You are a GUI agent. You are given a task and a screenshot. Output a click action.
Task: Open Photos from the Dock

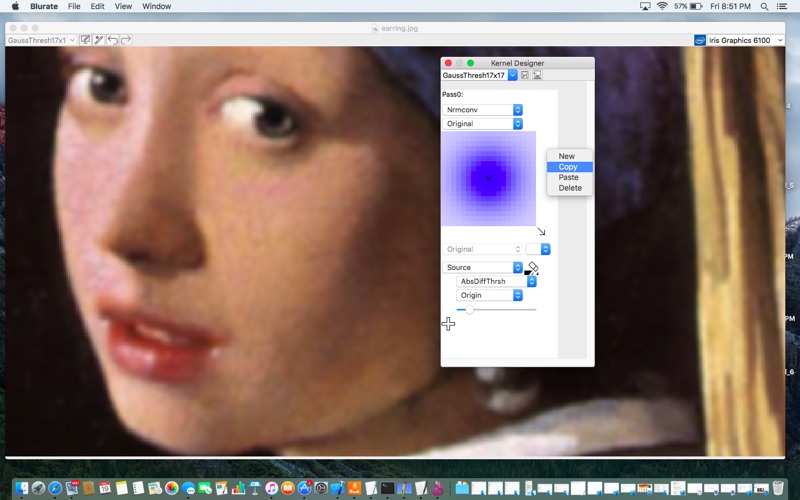tap(171, 488)
